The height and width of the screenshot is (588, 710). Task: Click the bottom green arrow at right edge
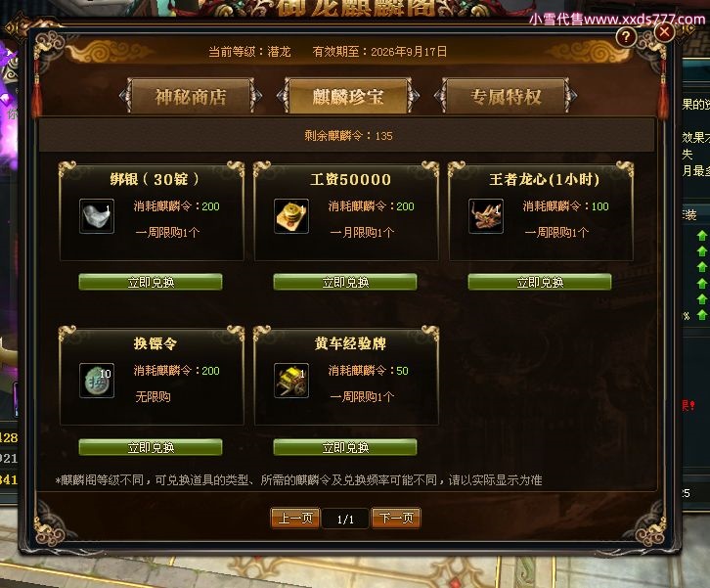click(x=701, y=314)
